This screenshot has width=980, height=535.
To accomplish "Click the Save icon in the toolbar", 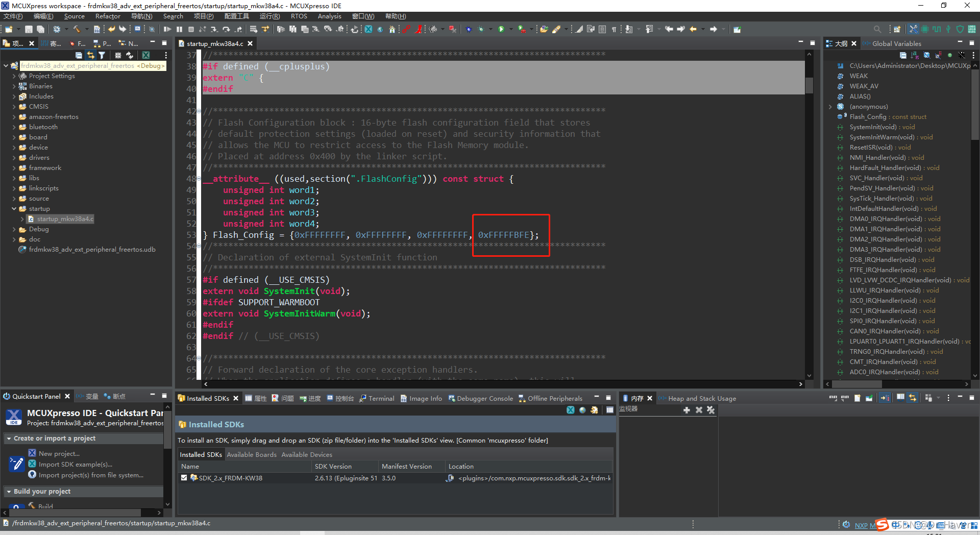I will [x=29, y=30].
